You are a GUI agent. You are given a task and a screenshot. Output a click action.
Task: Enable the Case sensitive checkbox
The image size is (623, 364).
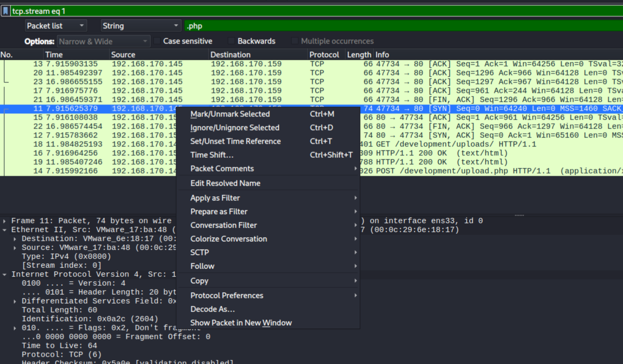[157, 41]
